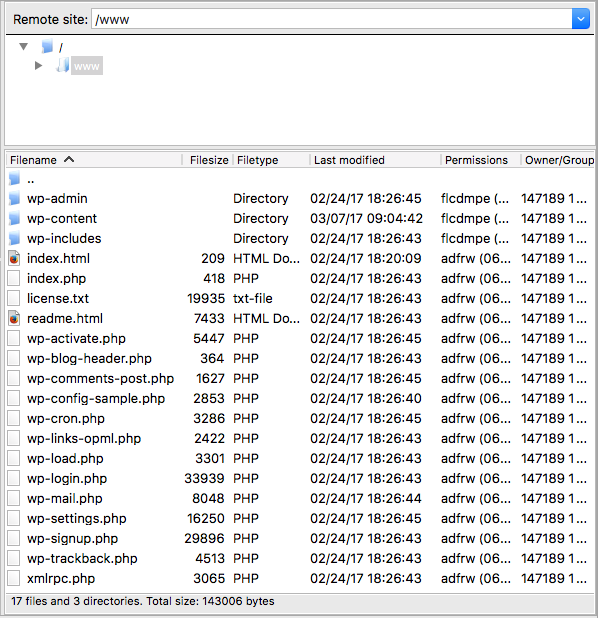Open the Remote site path dropdown
Screen dimensions: 598x618
[x=581, y=19]
